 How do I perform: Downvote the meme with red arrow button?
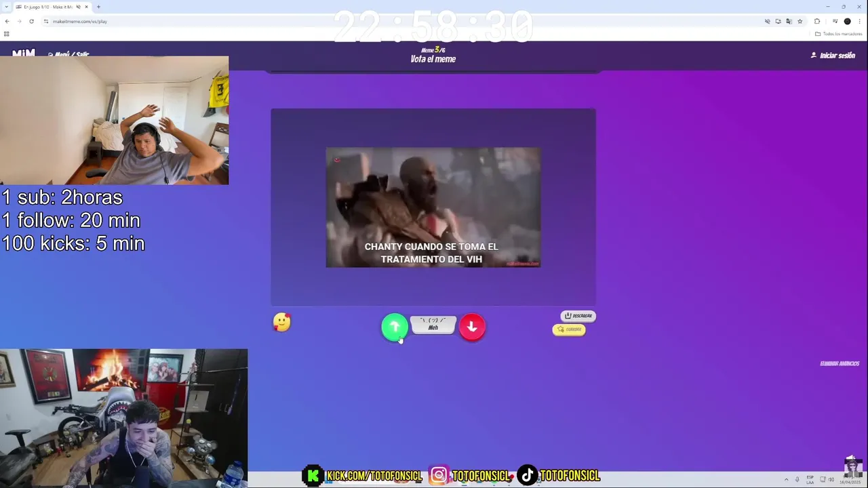pos(472,327)
